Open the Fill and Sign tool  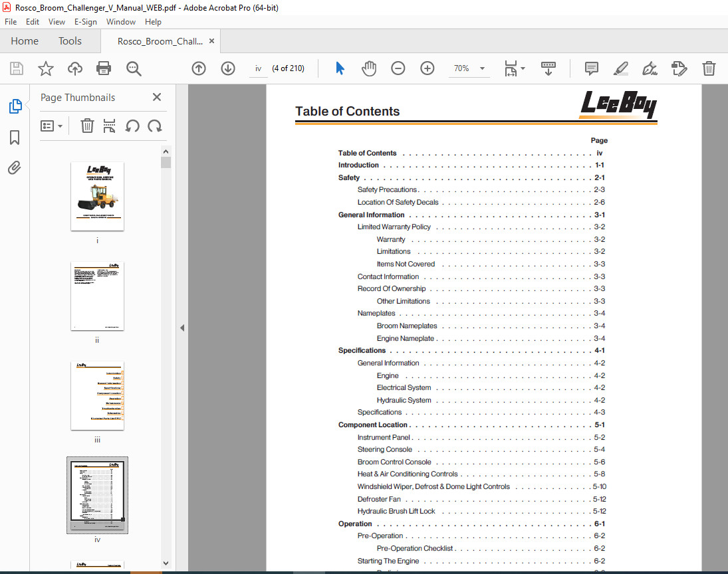(x=650, y=68)
